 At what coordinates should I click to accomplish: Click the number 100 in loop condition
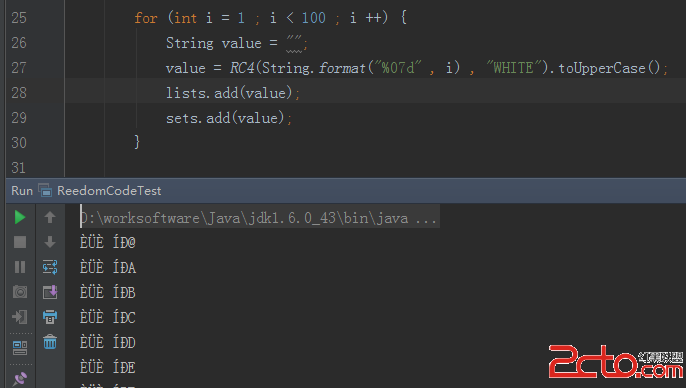313,18
